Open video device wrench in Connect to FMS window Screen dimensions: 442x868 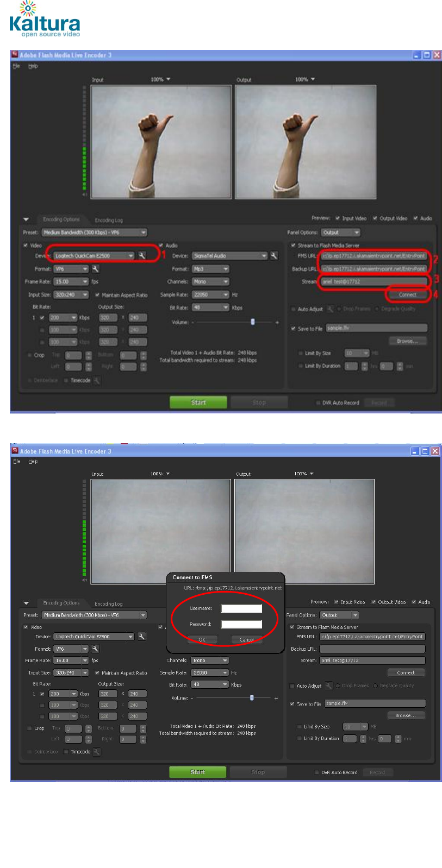click(x=141, y=636)
